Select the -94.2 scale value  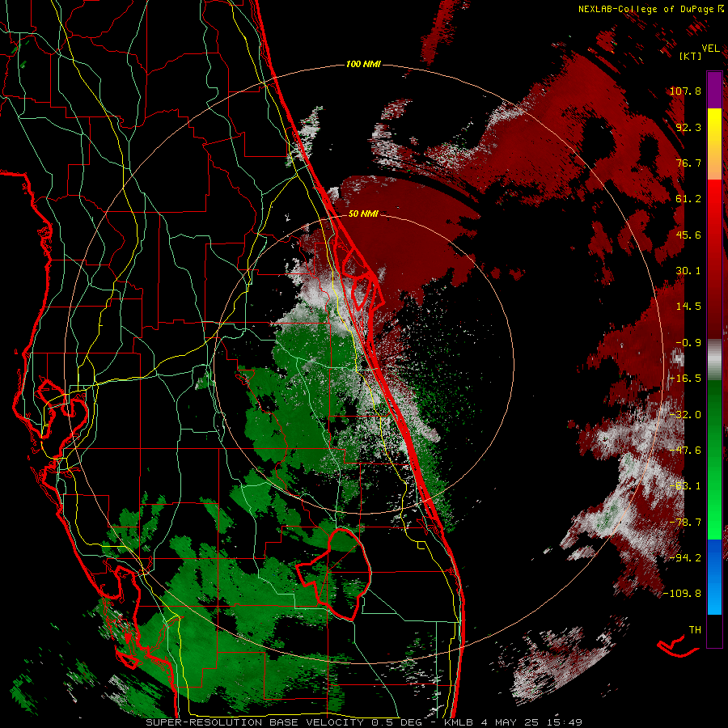click(685, 558)
